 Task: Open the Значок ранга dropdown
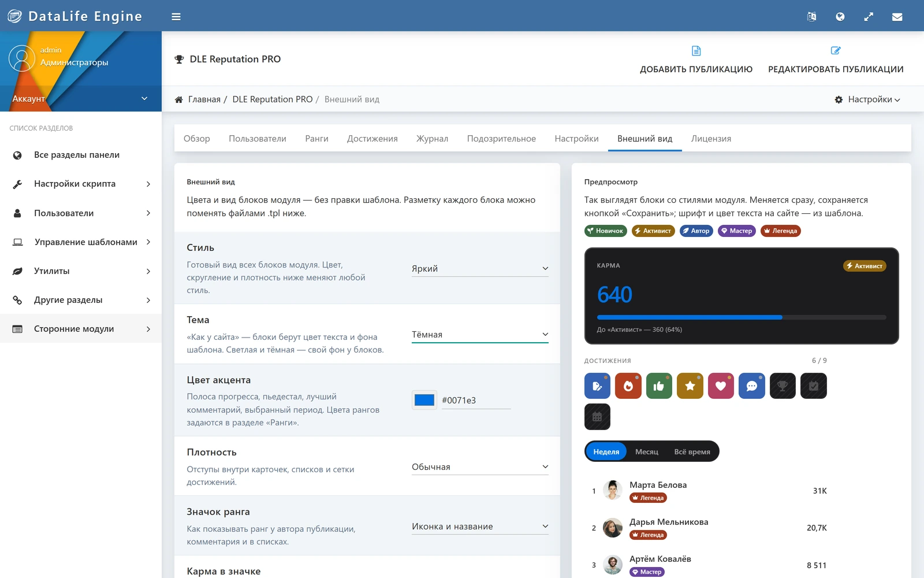(x=480, y=527)
